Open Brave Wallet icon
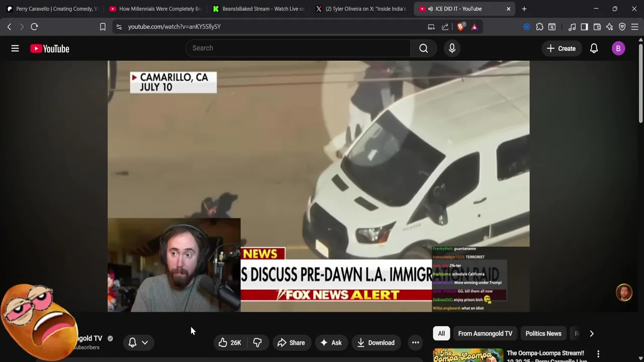 point(597,27)
